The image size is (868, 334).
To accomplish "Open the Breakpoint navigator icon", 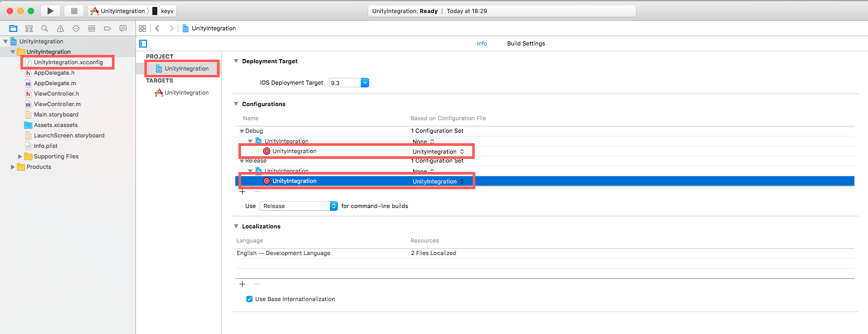I will click(x=107, y=28).
